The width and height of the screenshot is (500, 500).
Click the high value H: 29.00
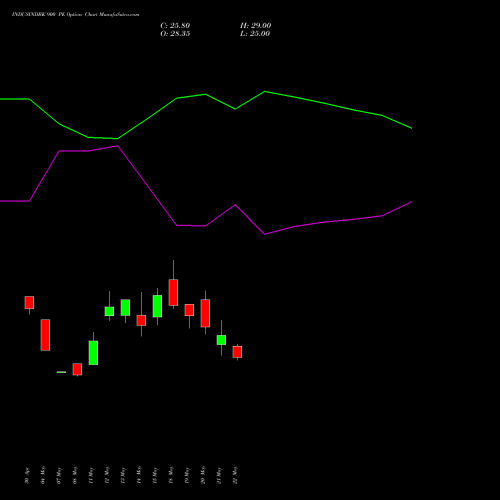[x=256, y=26]
